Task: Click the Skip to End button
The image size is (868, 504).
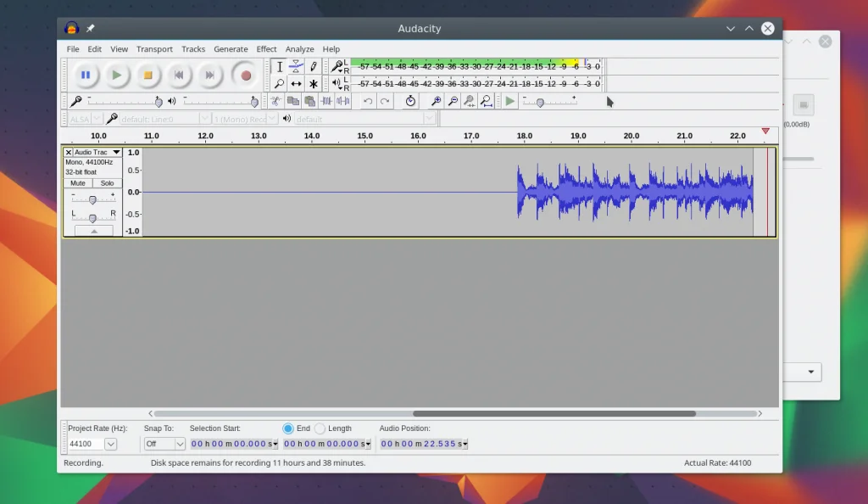Action: coord(210,76)
